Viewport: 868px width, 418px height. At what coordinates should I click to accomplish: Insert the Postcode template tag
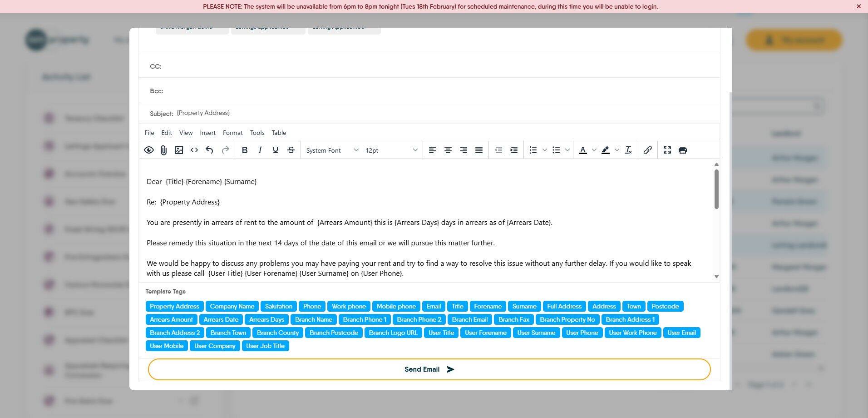click(x=666, y=307)
